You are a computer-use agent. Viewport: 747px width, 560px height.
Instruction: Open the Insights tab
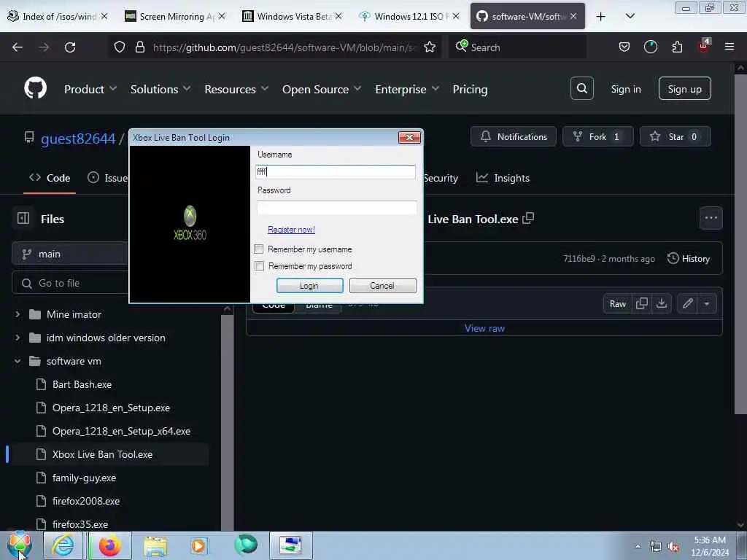click(x=503, y=178)
